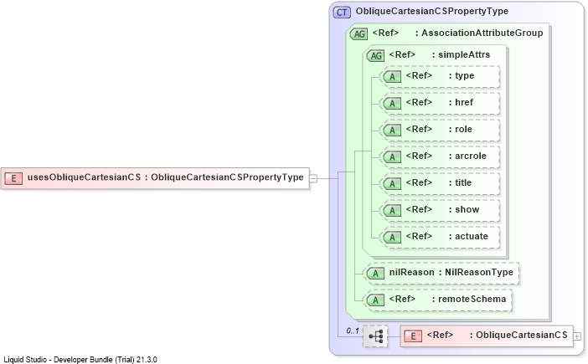This screenshot has width=588, height=364.
Task: Click the A icon for role attribute
Action: [392, 131]
